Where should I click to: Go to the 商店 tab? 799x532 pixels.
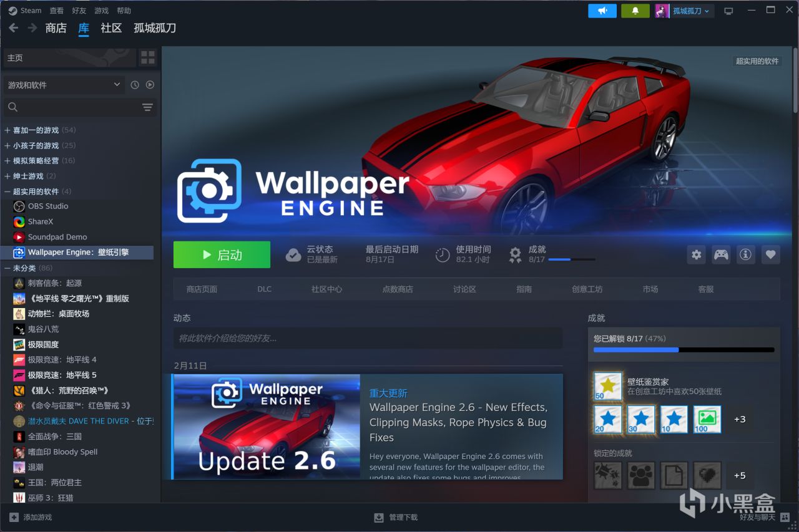coord(56,28)
